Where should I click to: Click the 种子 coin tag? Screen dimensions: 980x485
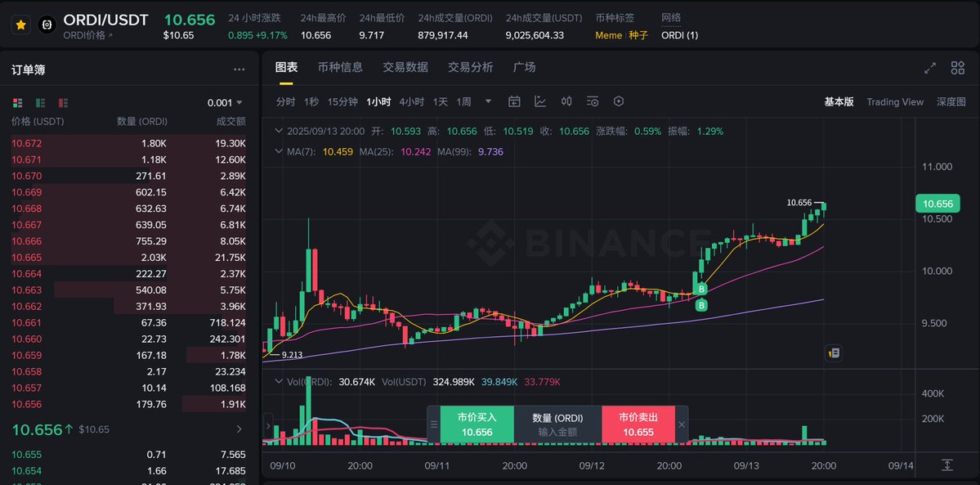tap(638, 36)
